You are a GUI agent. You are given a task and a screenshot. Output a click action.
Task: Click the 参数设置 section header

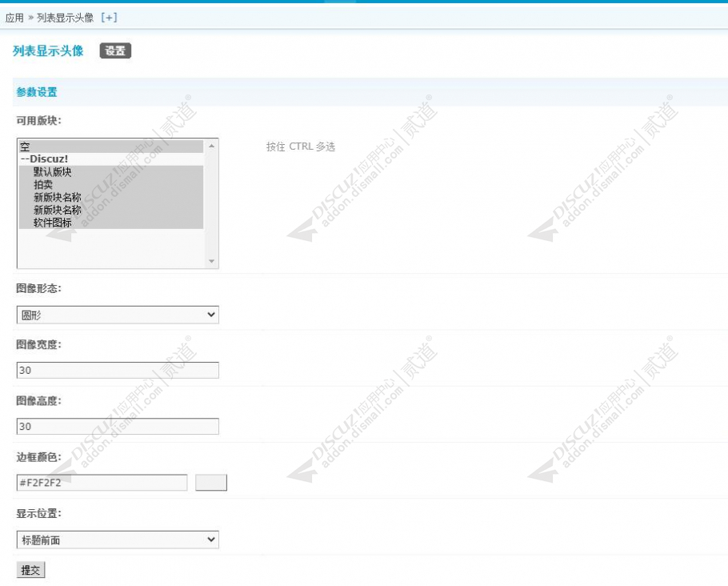coord(37,92)
